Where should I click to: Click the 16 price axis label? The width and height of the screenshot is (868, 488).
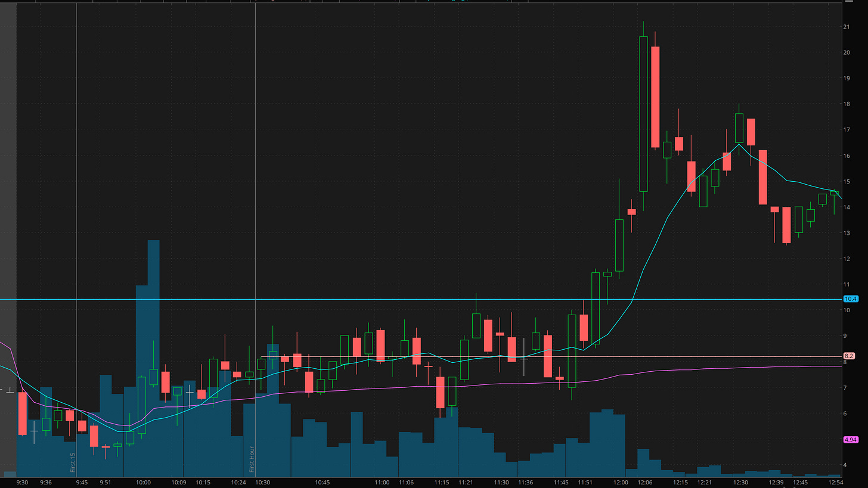click(x=846, y=156)
